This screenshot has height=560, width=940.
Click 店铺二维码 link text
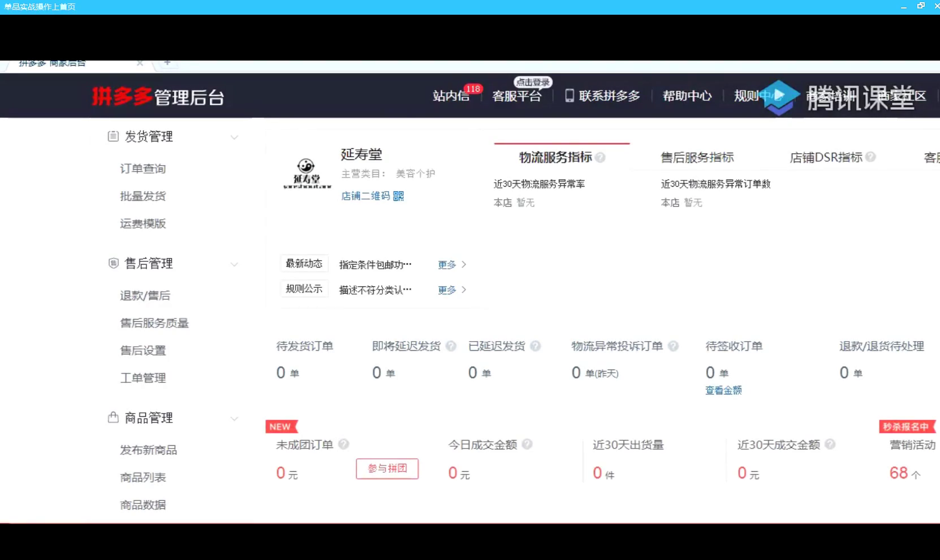tap(365, 196)
